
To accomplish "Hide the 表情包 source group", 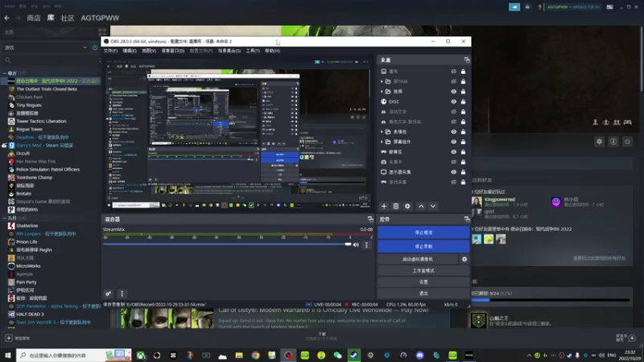I will click(x=453, y=132).
